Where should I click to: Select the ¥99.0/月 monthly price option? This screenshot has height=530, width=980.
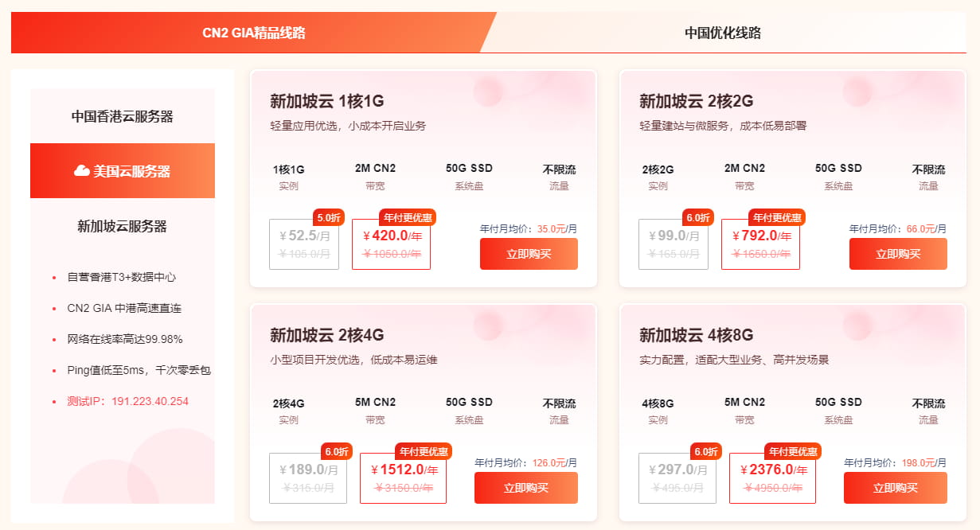674,244
